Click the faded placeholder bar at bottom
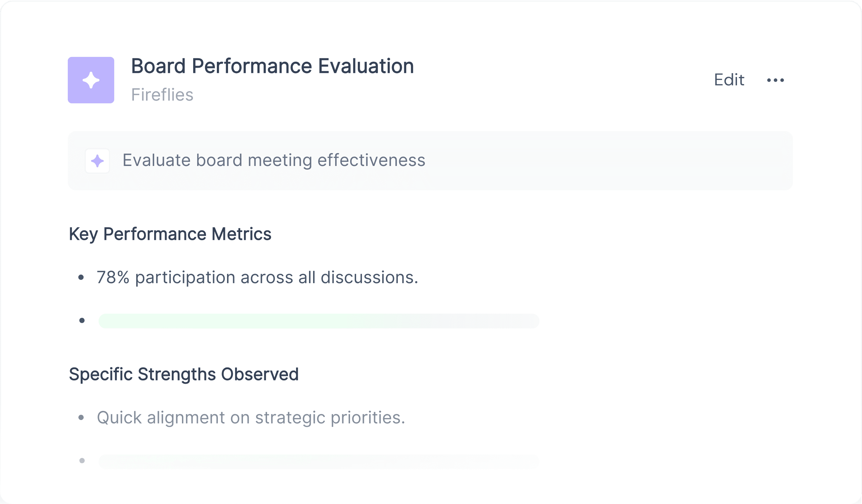The height and width of the screenshot is (504, 862). coord(319,461)
